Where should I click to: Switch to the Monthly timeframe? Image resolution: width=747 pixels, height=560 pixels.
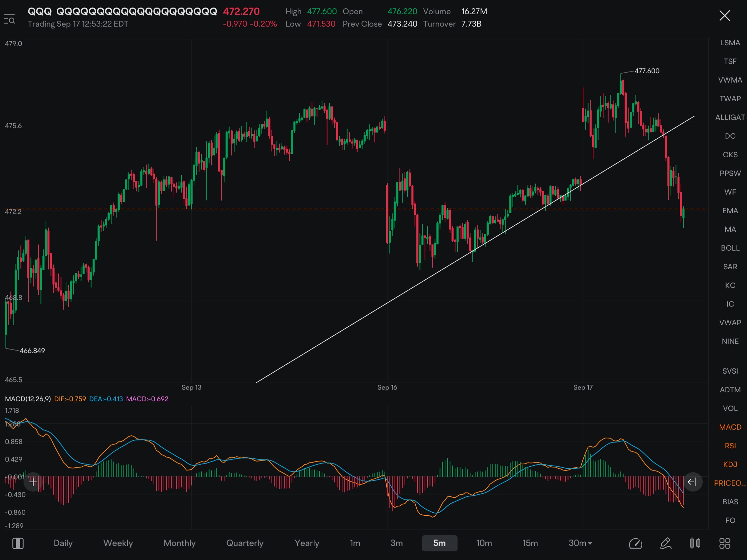179,543
